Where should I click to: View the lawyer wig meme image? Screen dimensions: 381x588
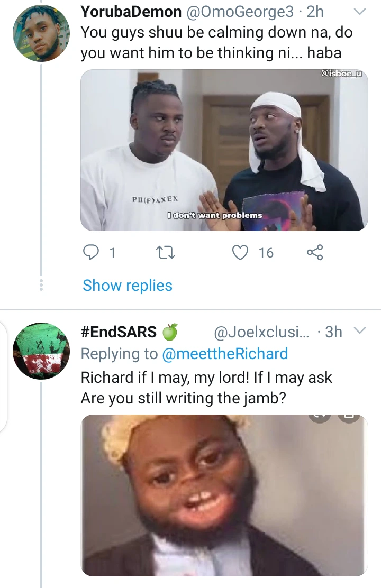coord(224,494)
